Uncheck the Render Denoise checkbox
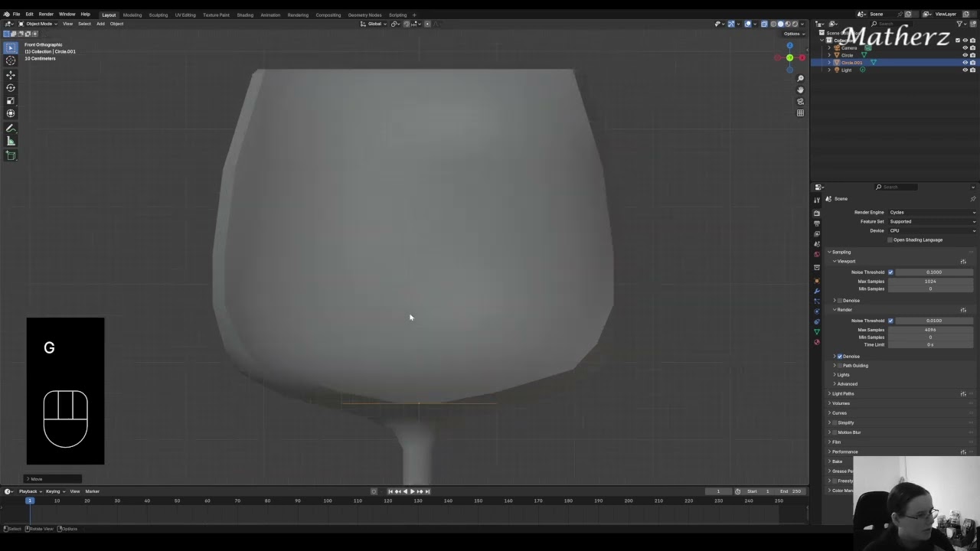980x551 pixels. [840, 357]
